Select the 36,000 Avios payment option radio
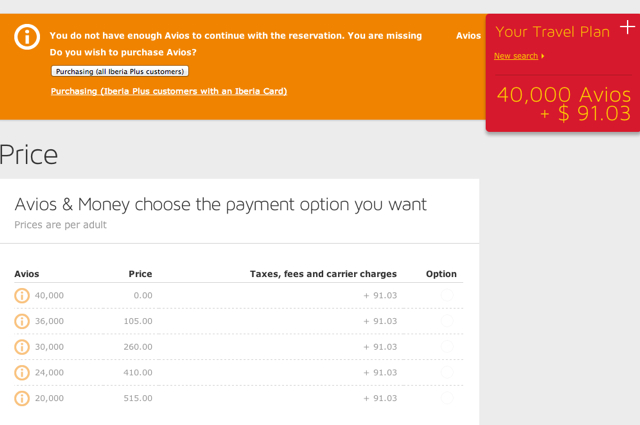 pyautogui.click(x=447, y=321)
